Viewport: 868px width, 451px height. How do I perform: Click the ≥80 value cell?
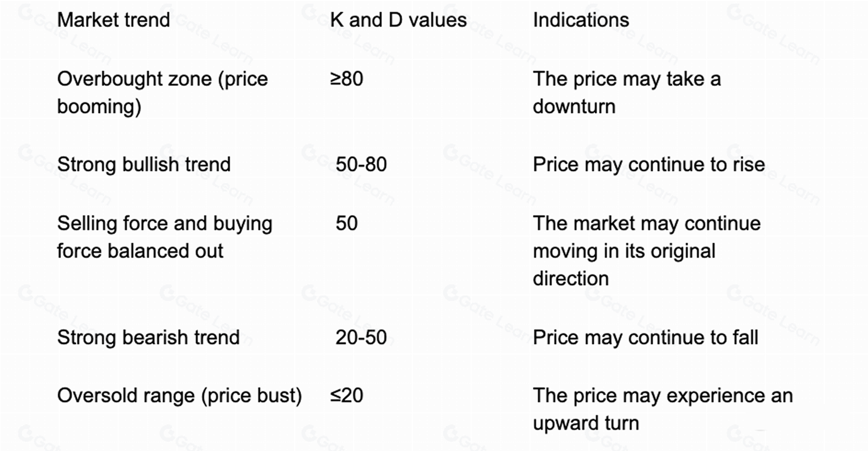(347, 79)
